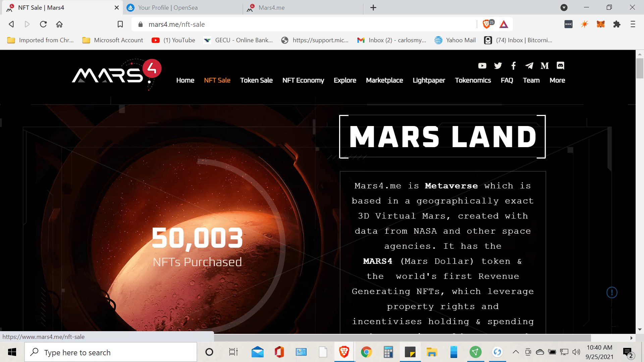The height and width of the screenshot is (362, 644).
Task: Open Calculator from taskbar
Action: tap(388, 352)
